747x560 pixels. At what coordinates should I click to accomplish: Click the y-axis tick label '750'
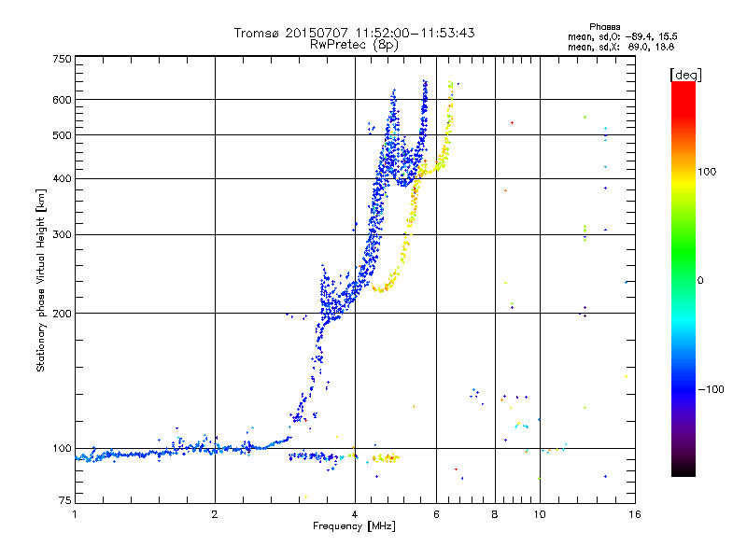click(63, 59)
